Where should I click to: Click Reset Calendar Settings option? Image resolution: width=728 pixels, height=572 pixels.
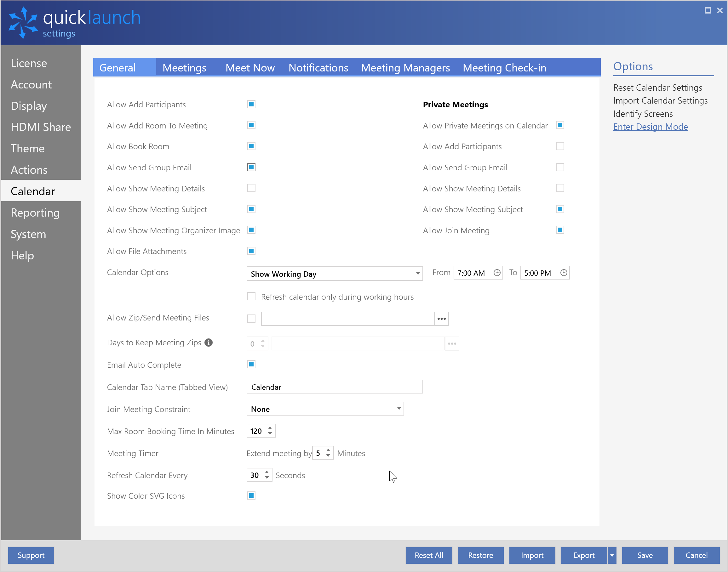pos(657,88)
